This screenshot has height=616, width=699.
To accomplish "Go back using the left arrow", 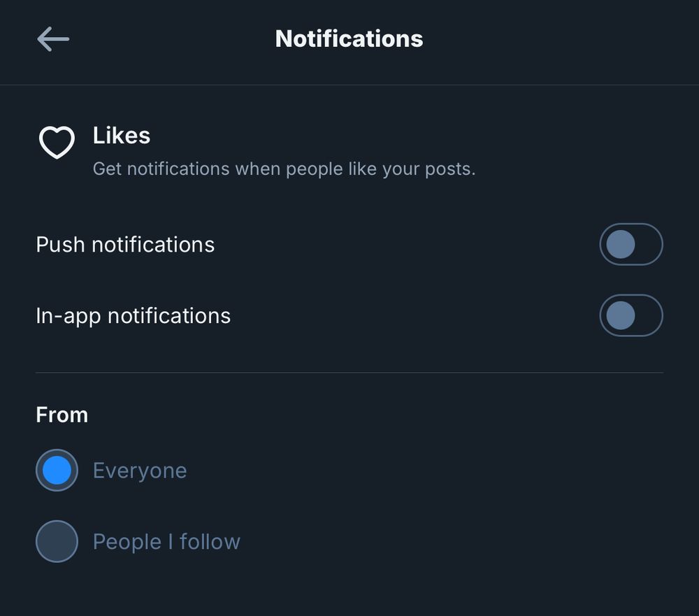I will click(x=53, y=39).
